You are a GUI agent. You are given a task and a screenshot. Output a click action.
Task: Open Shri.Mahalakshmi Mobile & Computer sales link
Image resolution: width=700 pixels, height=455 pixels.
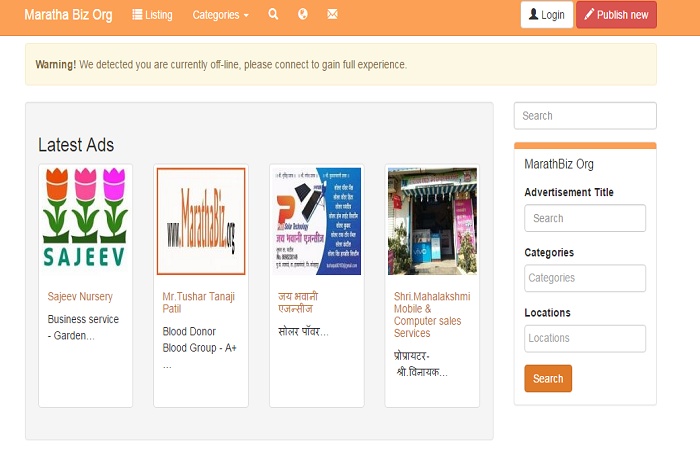coord(432,315)
